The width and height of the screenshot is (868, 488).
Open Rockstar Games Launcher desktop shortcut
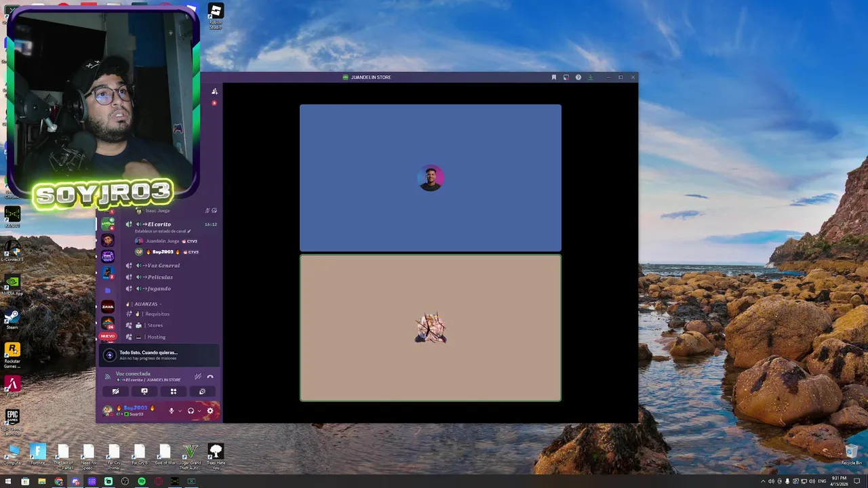(12, 354)
